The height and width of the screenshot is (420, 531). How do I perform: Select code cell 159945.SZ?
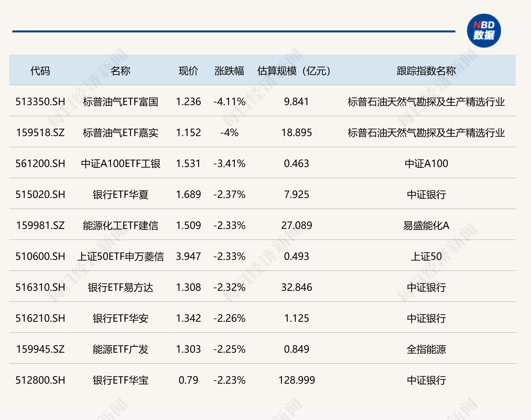40,350
